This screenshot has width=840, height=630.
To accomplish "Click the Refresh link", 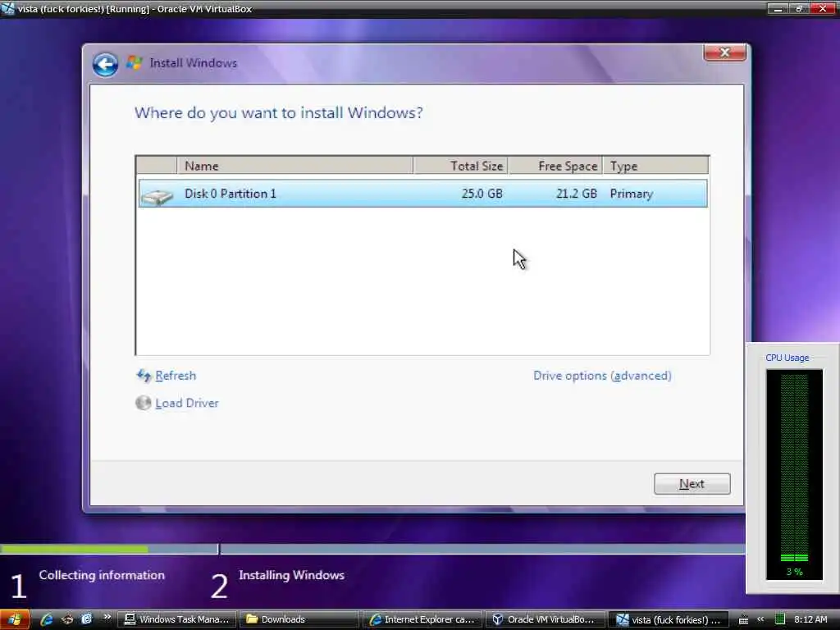I will pos(176,376).
